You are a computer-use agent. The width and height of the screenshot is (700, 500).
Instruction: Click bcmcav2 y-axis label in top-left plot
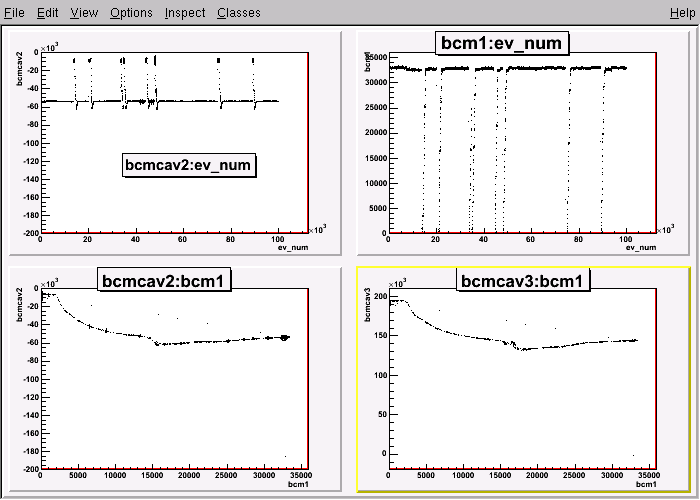(x=19, y=69)
